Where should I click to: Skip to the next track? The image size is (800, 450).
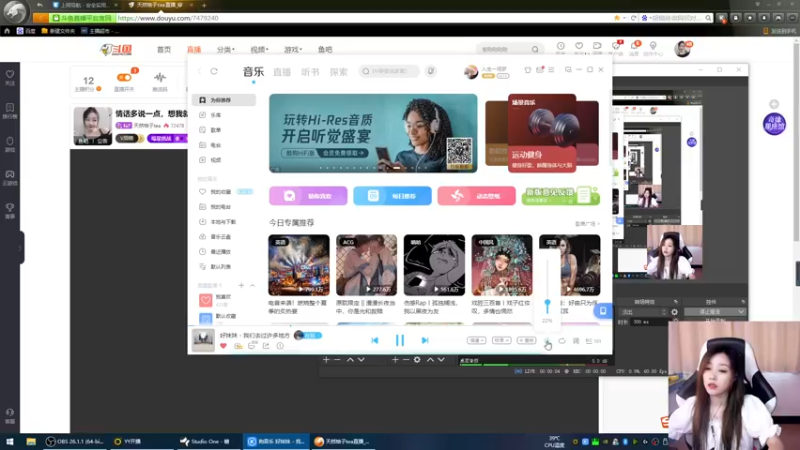click(x=424, y=340)
